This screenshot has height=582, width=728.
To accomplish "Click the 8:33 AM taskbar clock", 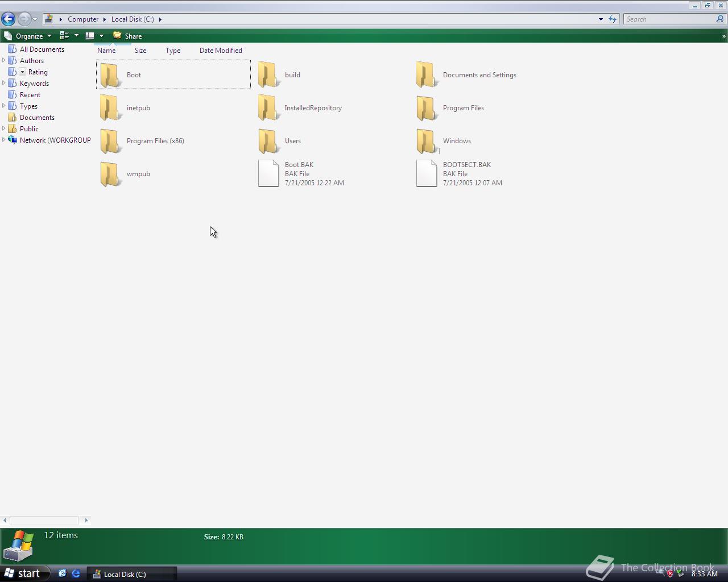I will [x=704, y=574].
